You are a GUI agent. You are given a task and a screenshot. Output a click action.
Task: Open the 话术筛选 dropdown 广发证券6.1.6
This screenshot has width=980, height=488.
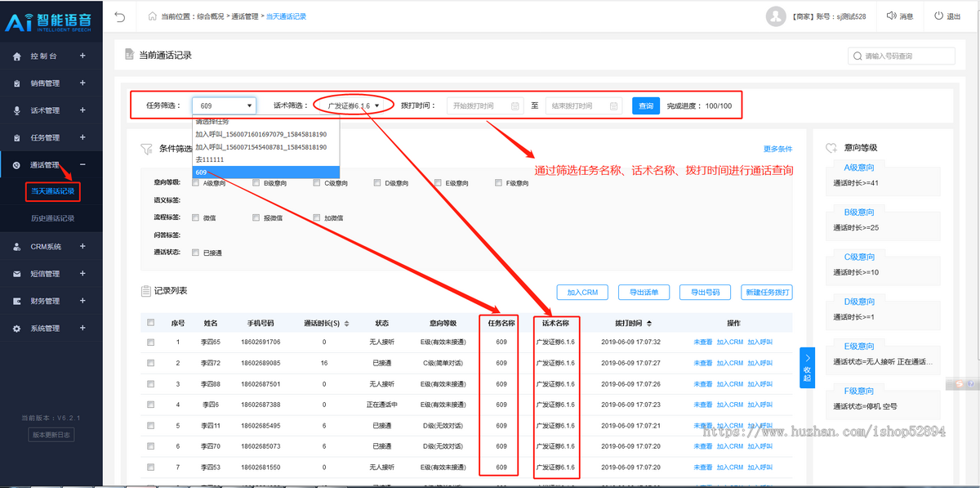point(354,106)
